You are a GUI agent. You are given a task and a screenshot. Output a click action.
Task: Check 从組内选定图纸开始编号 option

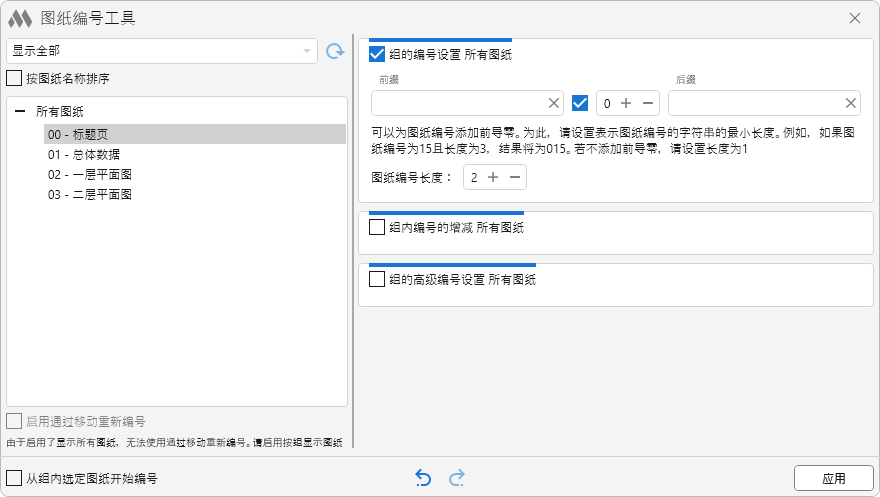point(14,478)
